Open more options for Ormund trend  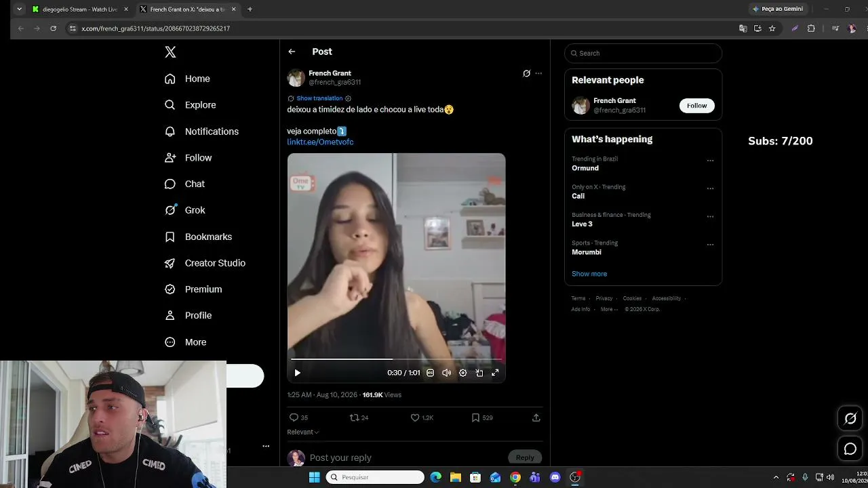point(710,161)
